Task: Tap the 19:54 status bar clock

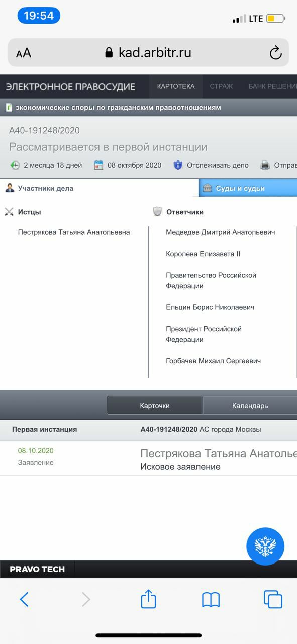Action: click(39, 16)
